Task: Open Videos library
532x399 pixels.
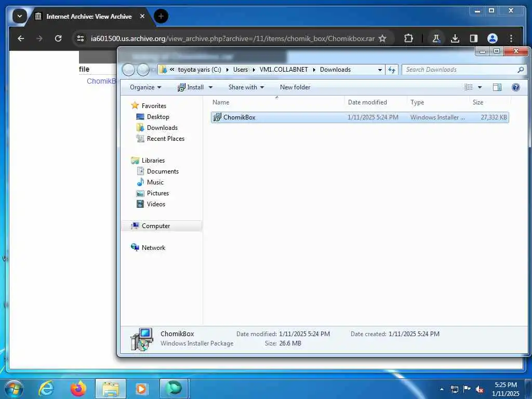Action: pos(156,204)
